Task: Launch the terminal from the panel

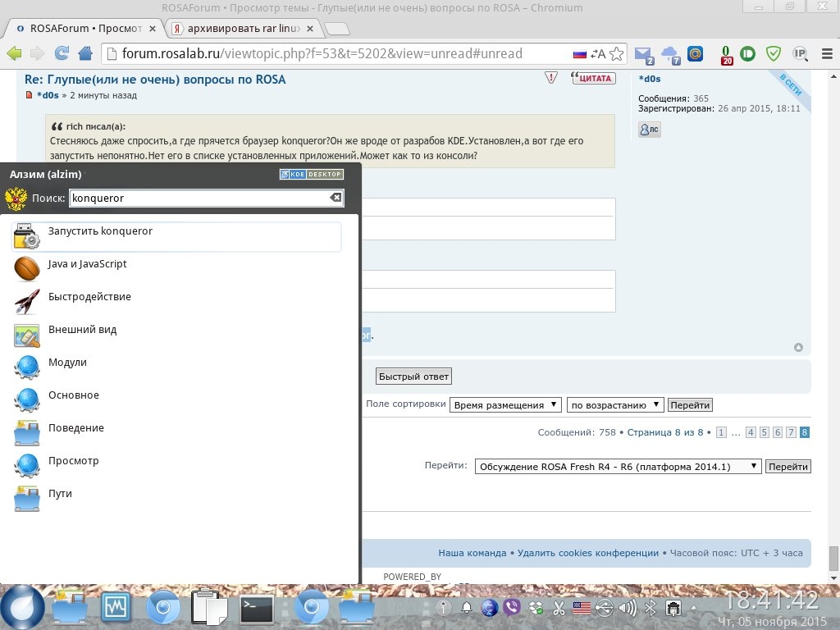Action: tap(256, 609)
